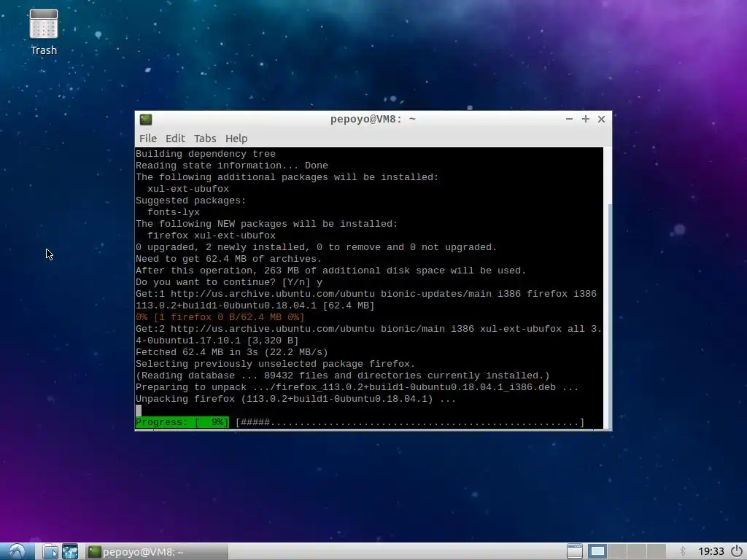Click the 'Do you want to continue? [Y/n] y' line
This screenshot has height=560, width=747.
tap(228, 282)
